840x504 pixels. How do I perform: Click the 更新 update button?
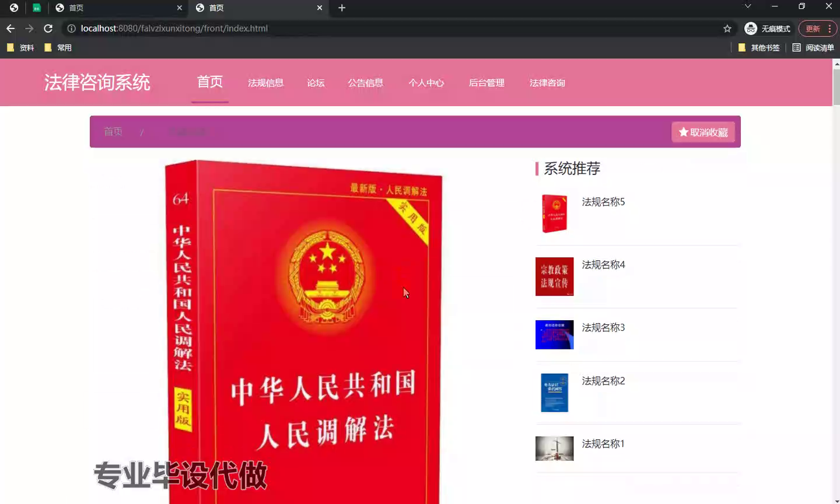[x=813, y=29]
